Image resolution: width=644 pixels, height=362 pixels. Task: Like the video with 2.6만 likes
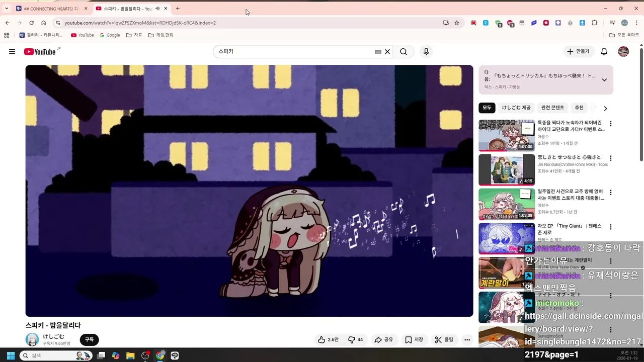point(328,340)
